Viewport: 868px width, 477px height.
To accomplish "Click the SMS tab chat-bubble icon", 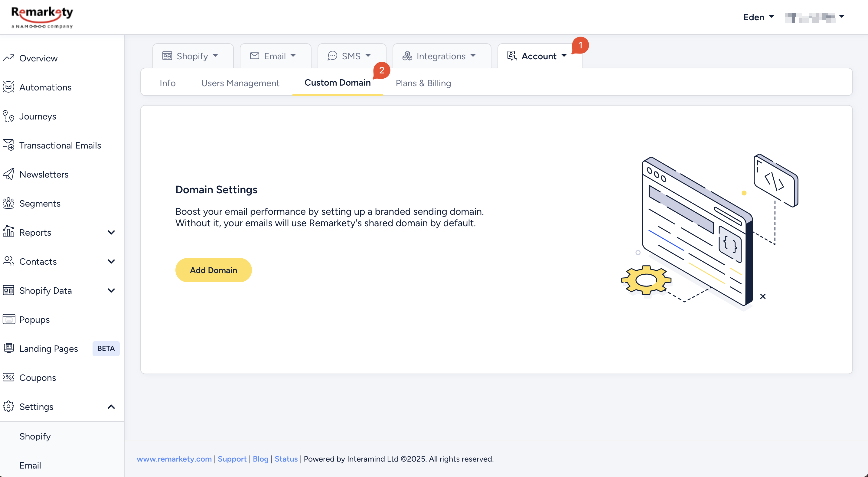I will (332, 56).
